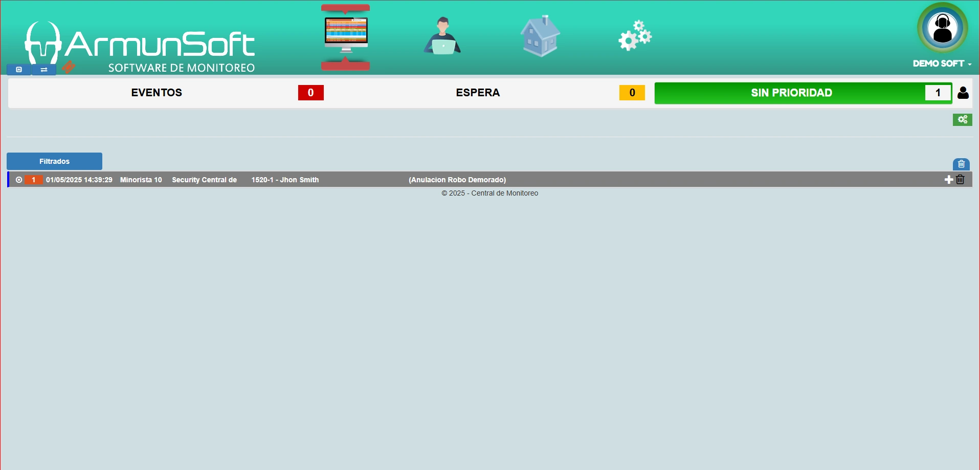Click the operator with laptop icon
The height and width of the screenshot is (470, 980).
pyautogui.click(x=442, y=36)
